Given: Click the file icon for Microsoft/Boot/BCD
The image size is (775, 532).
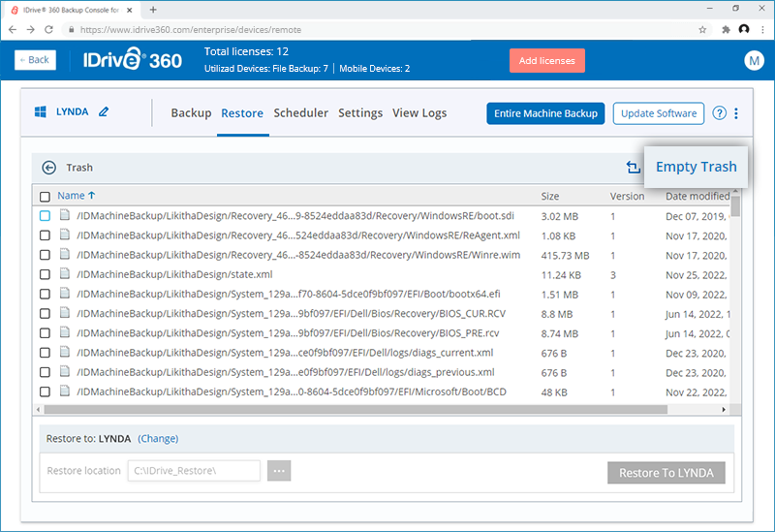Looking at the screenshot, I should [65, 391].
